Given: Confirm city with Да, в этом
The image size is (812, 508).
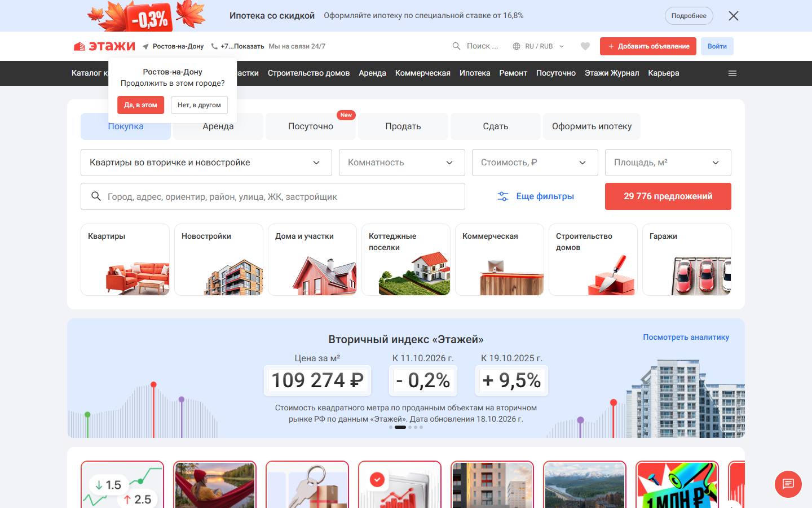Looking at the screenshot, I should tap(140, 105).
